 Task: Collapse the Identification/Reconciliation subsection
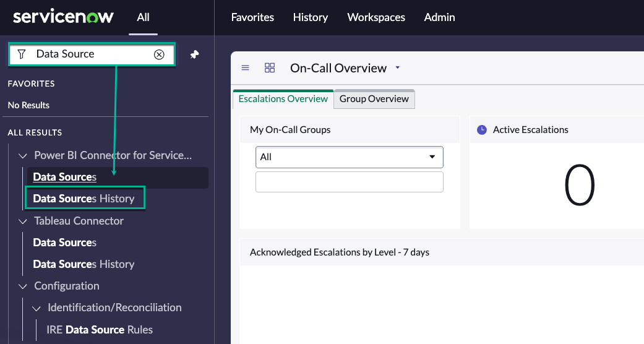(x=36, y=308)
